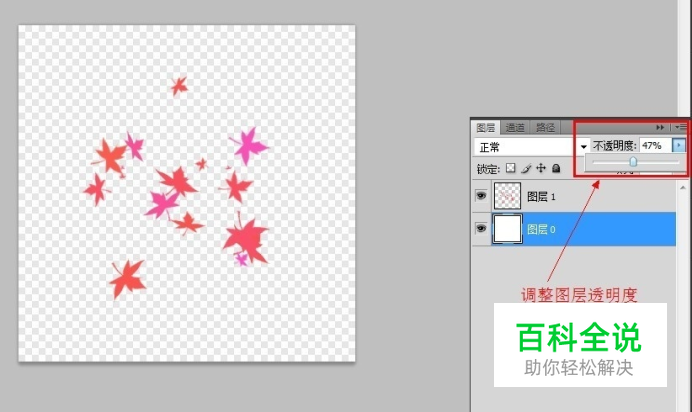The height and width of the screenshot is (412, 692).
Task: Click the layers panel scroll up arrow
Action: click(x=683, y=187)
